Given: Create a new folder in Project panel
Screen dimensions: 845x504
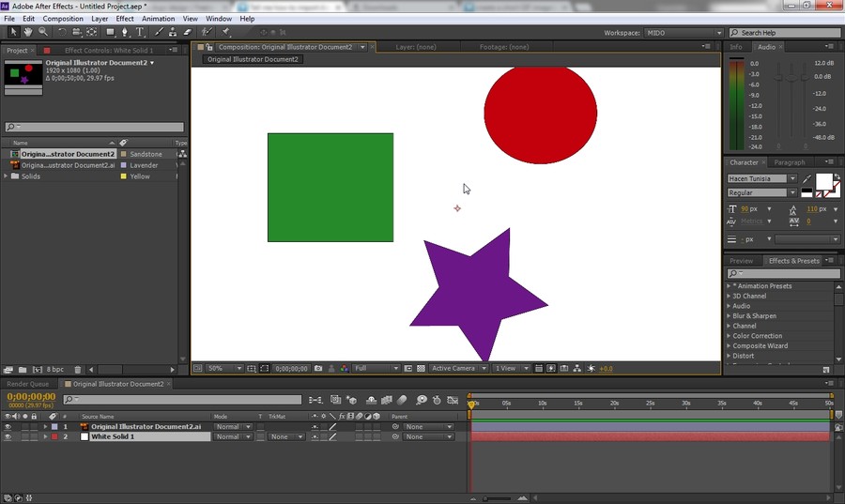Looking at the screenshot, I should (x=22, y=370).
